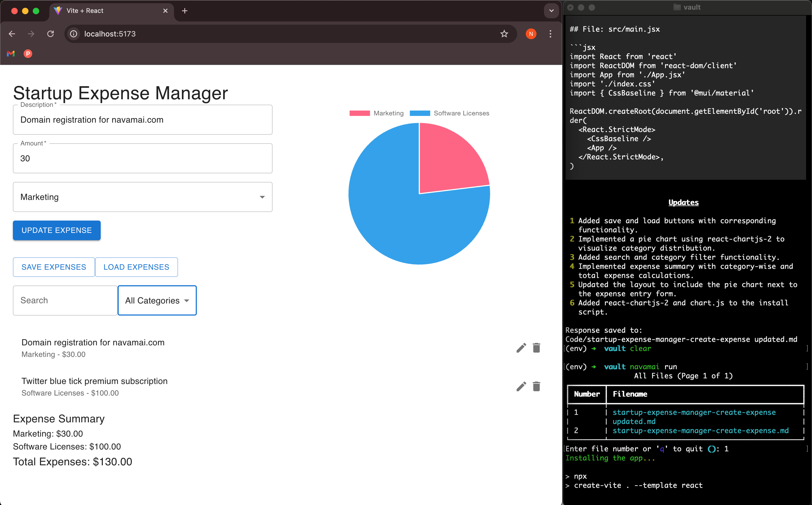Reload the localhost page
Screen dimensions: 812x505
click(x=50, y=34)
